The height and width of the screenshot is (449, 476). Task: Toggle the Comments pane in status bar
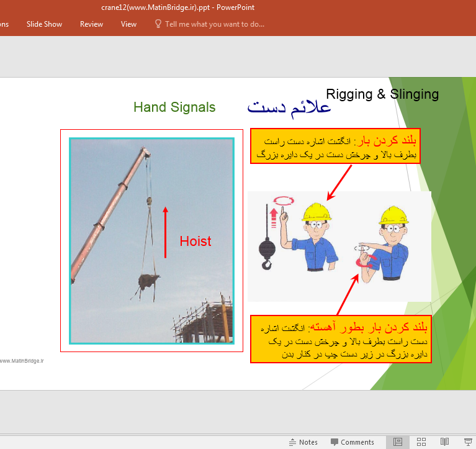(352, 442)
